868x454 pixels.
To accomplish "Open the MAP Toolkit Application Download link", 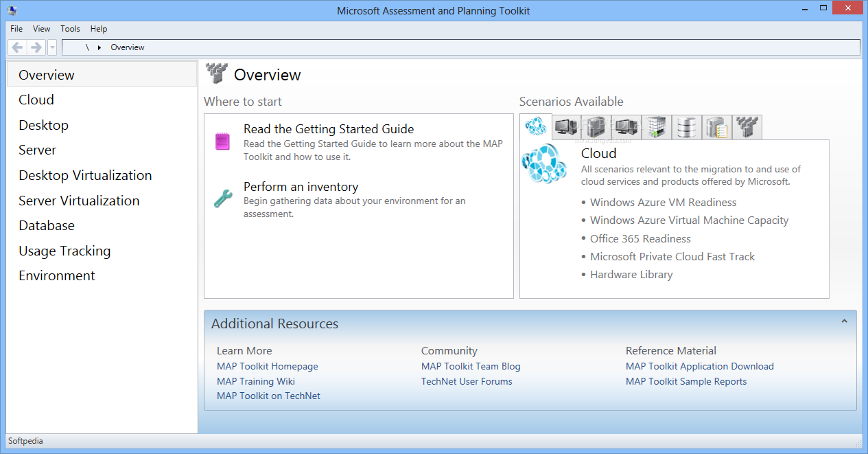I will pyautogui.click(x=700, y=366).
